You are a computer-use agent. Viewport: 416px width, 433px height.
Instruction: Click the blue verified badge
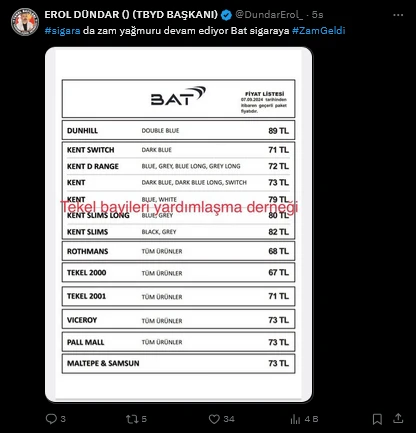(x=226, y=15)
